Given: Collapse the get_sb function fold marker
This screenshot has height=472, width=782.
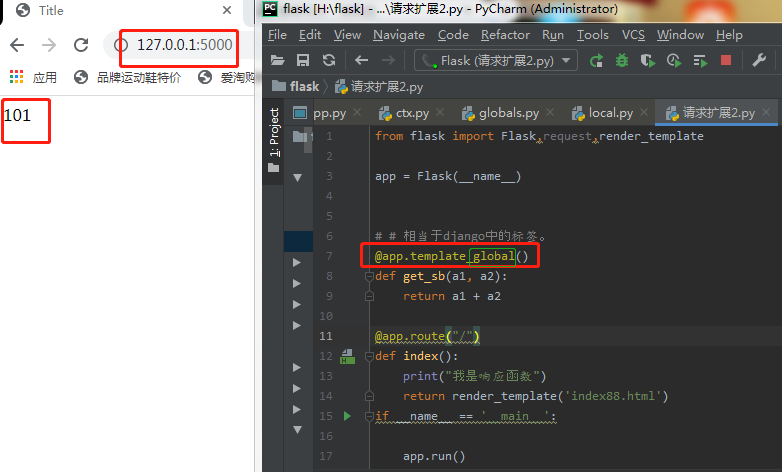Looking at the screenshot, I should (x=369, y=276).
